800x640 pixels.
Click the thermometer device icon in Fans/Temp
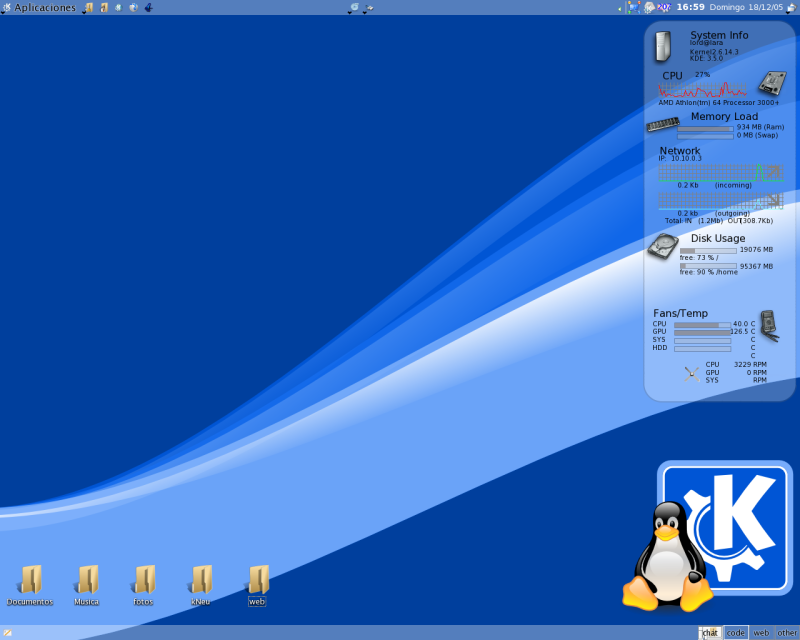(x=769, y=326)
